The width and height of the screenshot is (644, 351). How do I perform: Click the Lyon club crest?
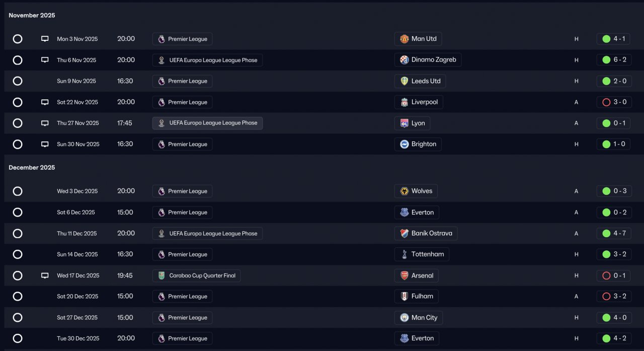405,123
